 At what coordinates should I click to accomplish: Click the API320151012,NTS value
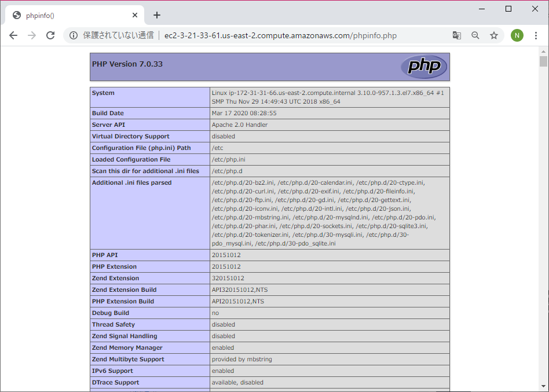click(240, 290)
